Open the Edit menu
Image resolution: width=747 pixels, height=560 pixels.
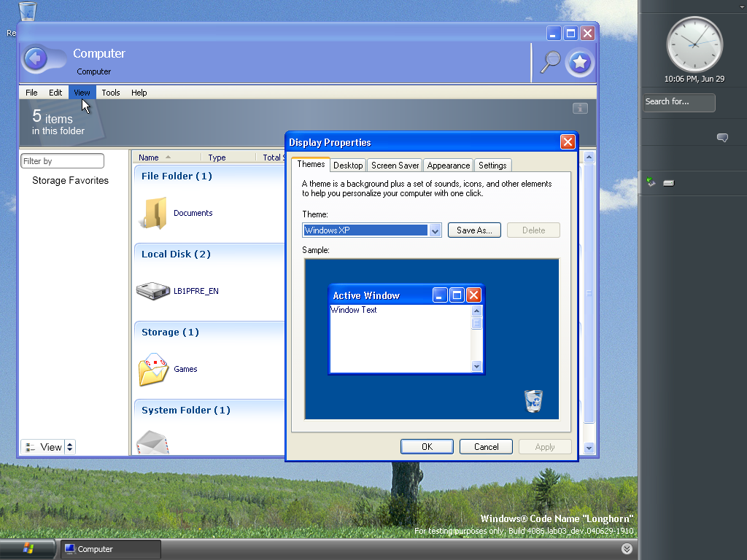55,93
